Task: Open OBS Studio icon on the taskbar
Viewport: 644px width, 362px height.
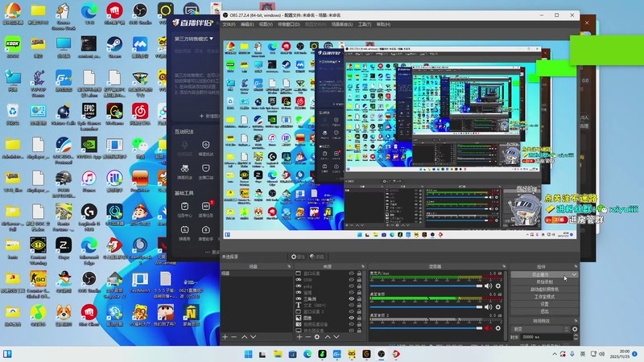Action: pyautogui.click(x=382, y=354)
